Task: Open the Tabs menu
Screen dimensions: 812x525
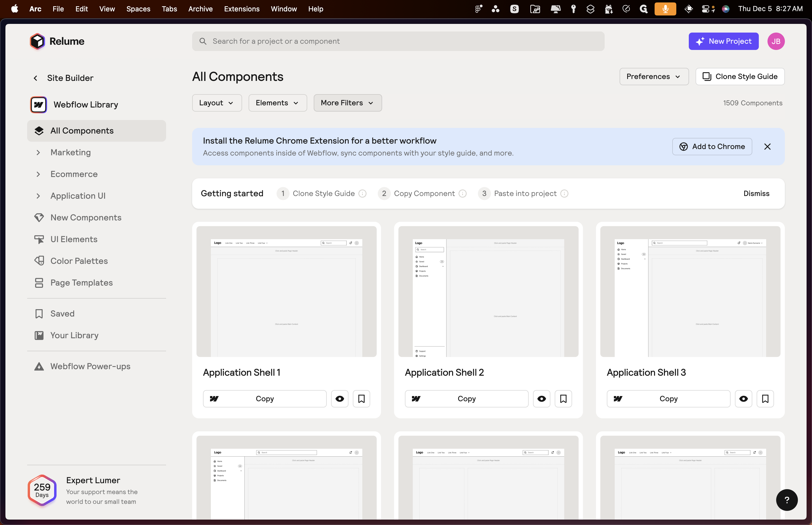Action: 169,9
